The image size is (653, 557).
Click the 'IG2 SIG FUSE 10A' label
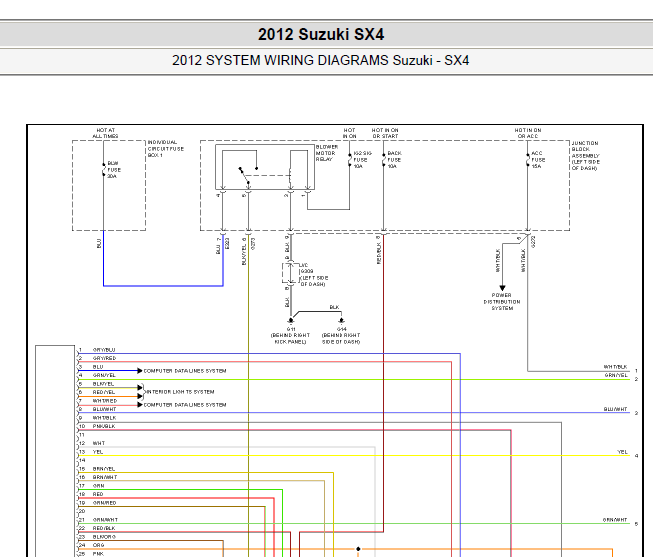(x=362, y=160)
